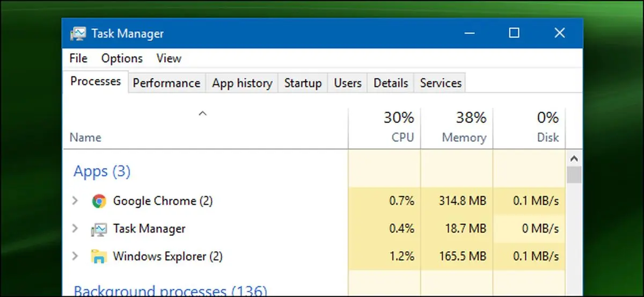Maximize the Task Manager window
This screenshot has width=644, height=297.
(514, 33)
